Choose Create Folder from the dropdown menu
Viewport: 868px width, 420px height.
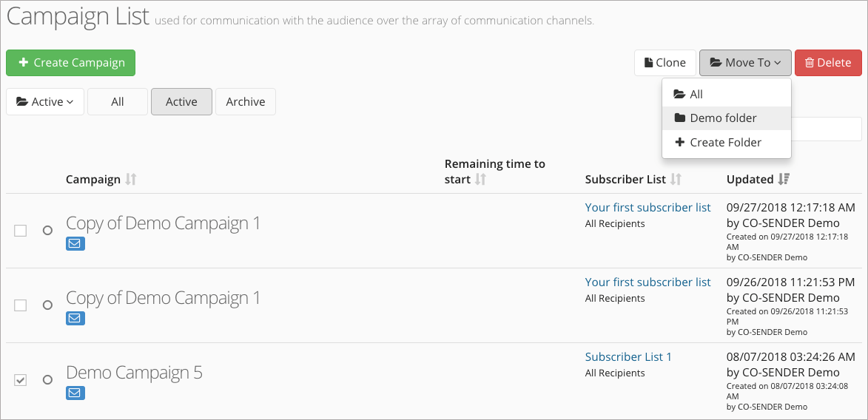click(x=726, y=142)
